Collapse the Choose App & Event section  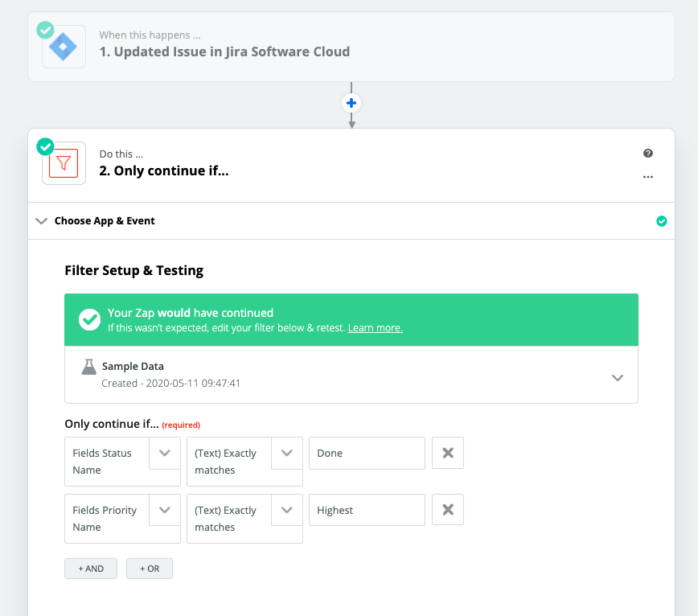(41, 220)
